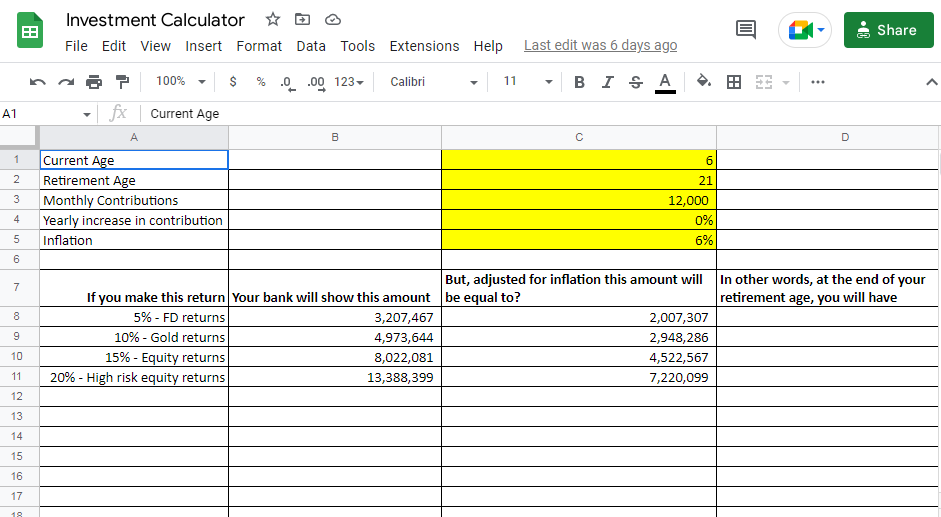
Task: Open the 100% zoom dropdown
Action: point(180,82)
